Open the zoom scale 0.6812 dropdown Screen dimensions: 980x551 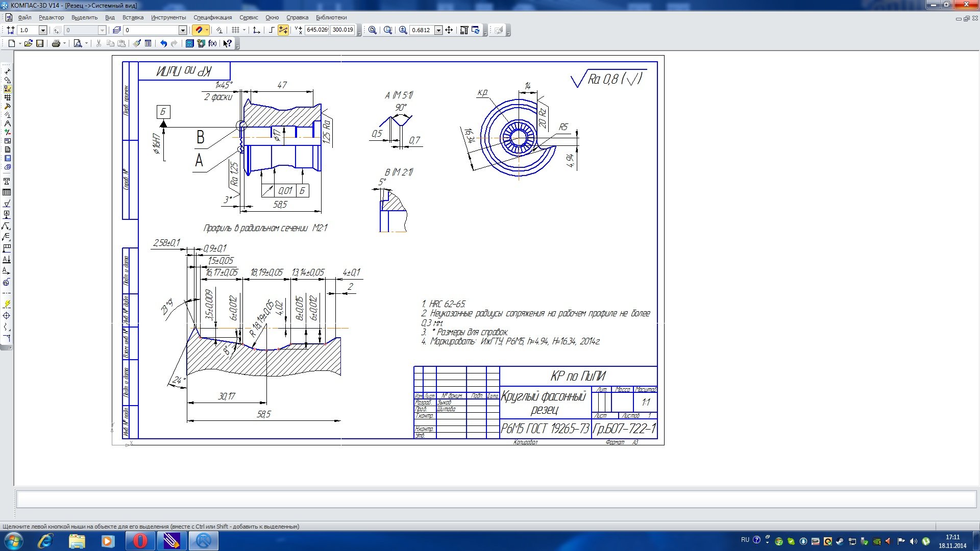(438, 30)
